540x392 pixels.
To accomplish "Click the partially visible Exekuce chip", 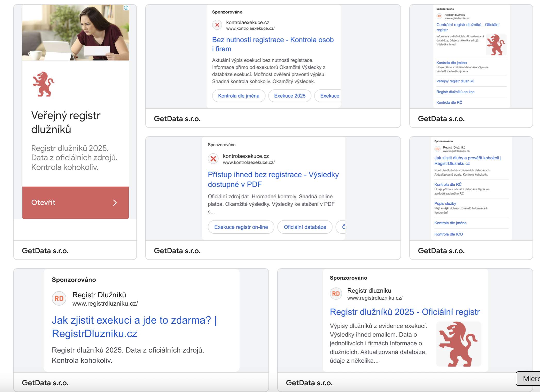I will pyautogui.click(x=328, y=96).
